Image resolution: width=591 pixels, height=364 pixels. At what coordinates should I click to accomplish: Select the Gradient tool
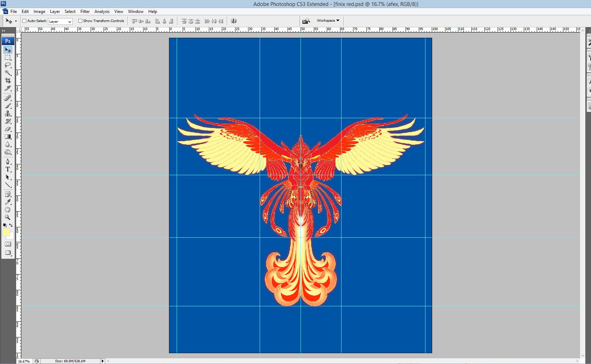pos(8,137)
